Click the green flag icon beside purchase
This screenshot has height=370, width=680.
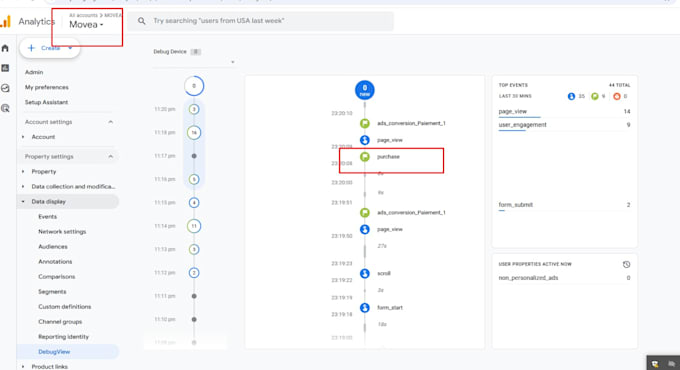coord(365,157)
